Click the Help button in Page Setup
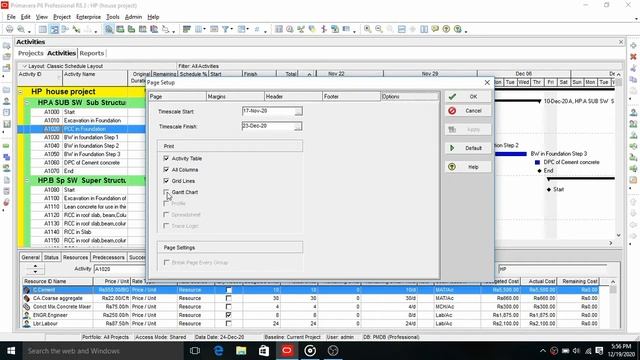 coord(468,167)
